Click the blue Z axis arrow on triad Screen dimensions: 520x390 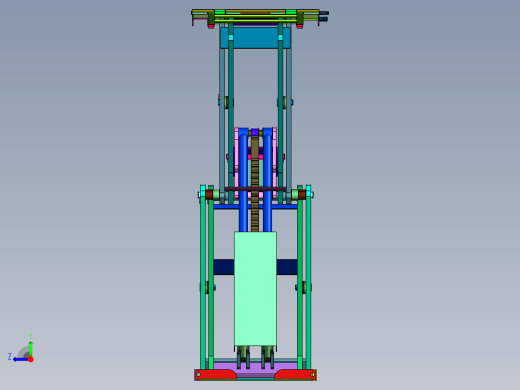(20, 359)
